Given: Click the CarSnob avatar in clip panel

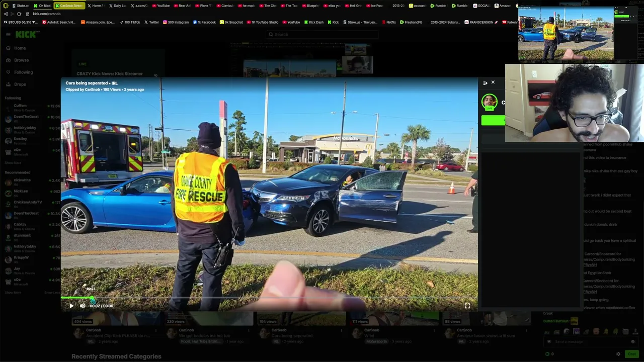Looking at the screenshot, I should click(x=489, y=102).
